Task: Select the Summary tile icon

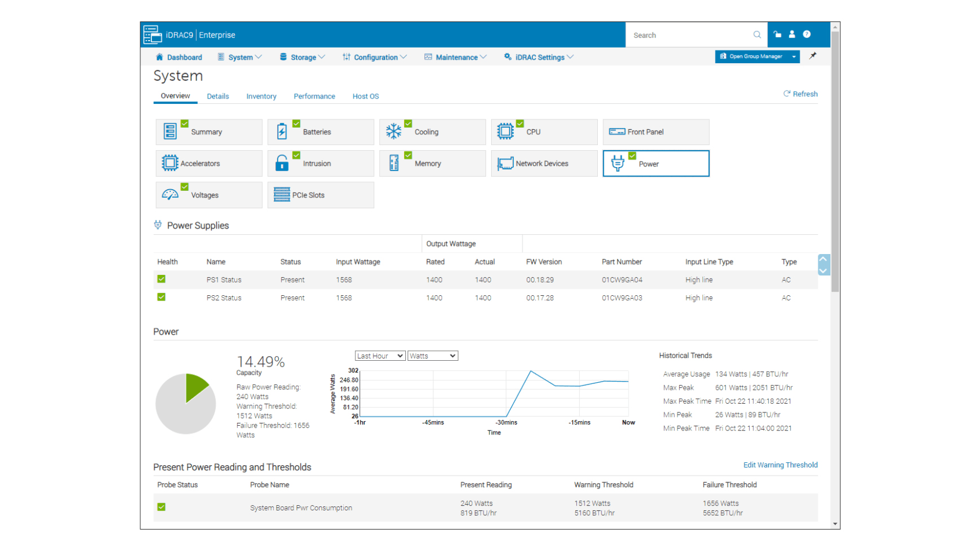Action: tap(170, 132)
